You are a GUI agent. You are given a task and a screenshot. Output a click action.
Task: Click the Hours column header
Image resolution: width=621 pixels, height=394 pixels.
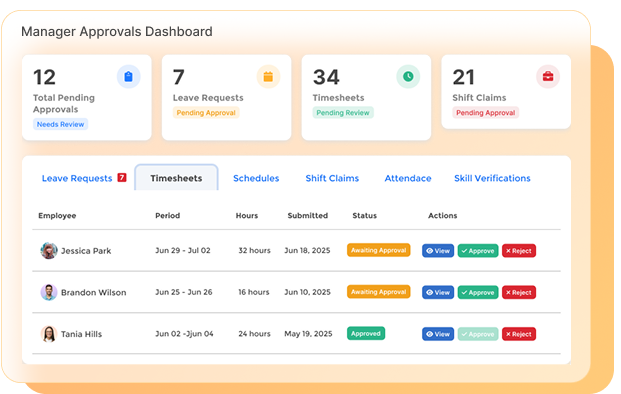[x=247, y=215]
